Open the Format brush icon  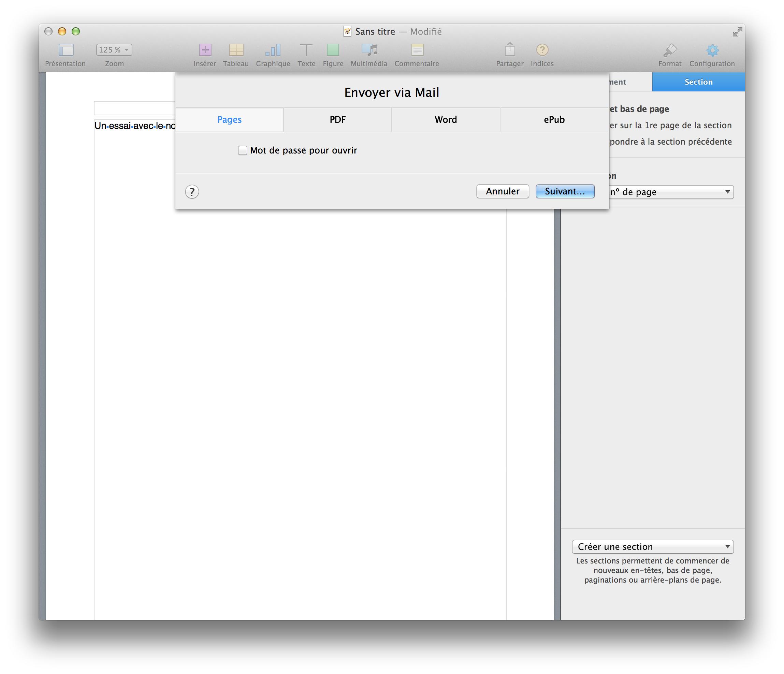pyautogui.click(x=670, y=50)
